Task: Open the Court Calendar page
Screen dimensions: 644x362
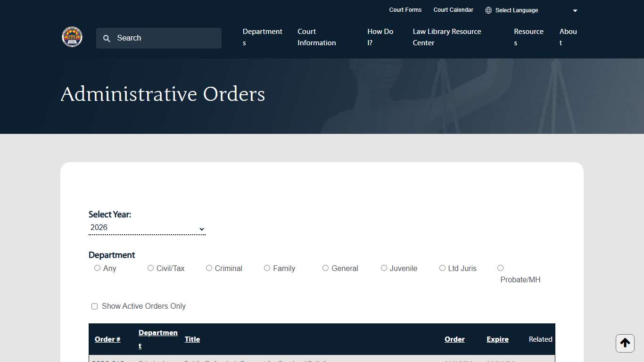Action: tap(453, 10)
